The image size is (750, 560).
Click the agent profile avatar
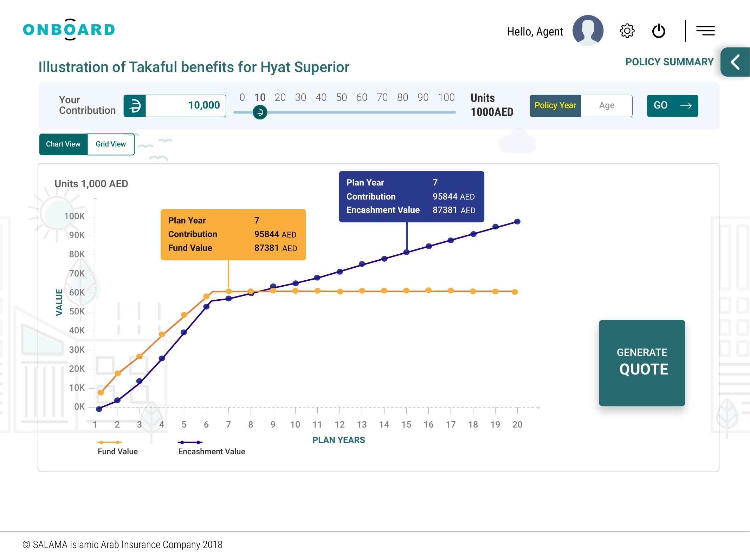[x=588, y=31]
